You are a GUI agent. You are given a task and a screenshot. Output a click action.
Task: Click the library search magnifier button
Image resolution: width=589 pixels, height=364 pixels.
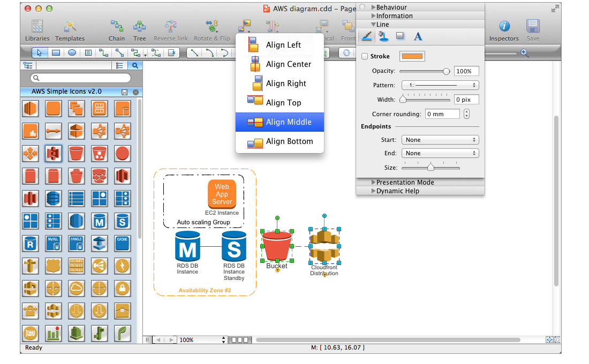tap(135, 65)
